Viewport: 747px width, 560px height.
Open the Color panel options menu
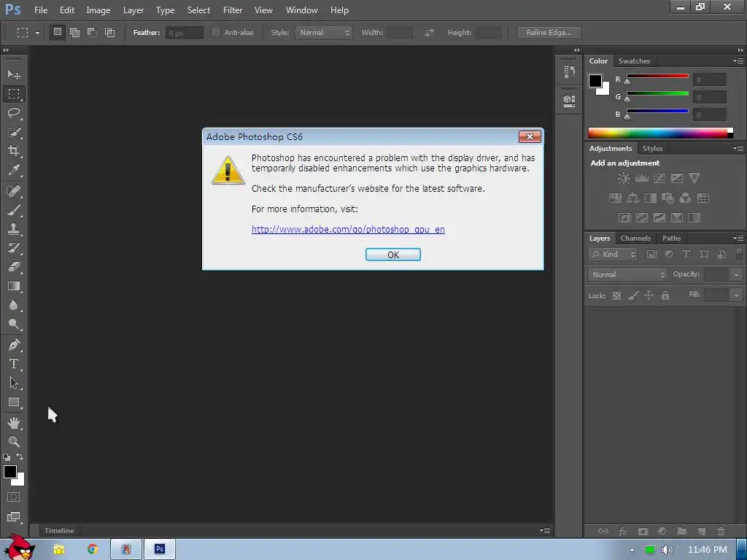click(738, 61)
